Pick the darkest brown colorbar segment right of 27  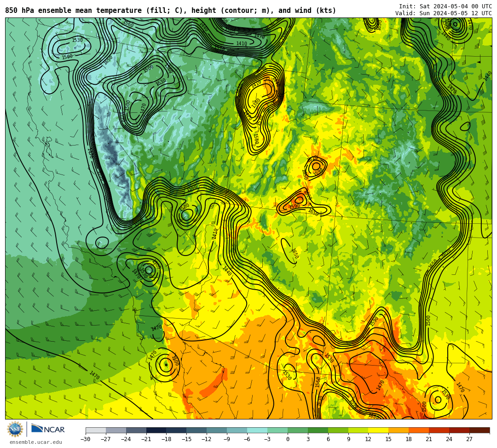pyautogui.click(x=480, y=430)
